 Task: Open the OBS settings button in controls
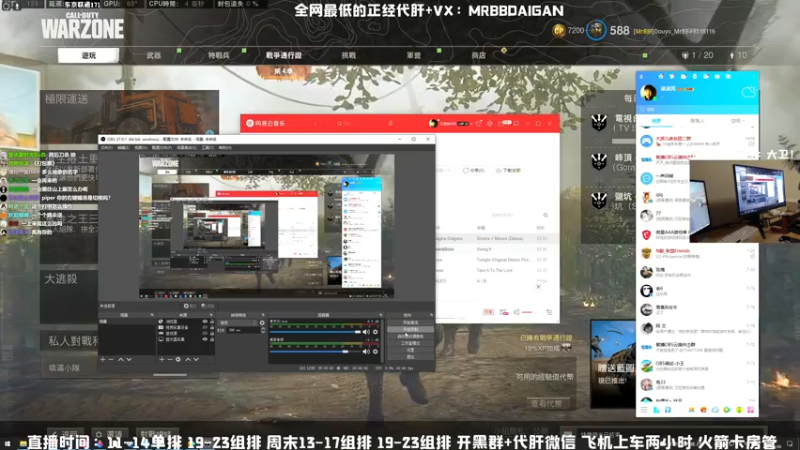pos(410,350)
